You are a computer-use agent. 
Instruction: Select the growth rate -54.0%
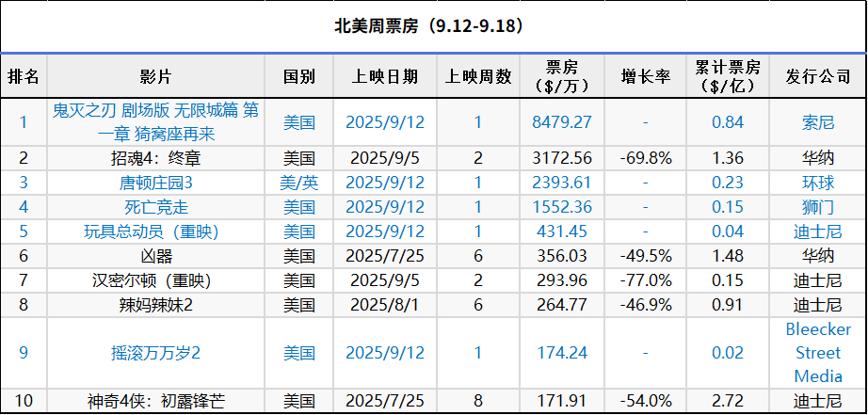pos(646,401)
